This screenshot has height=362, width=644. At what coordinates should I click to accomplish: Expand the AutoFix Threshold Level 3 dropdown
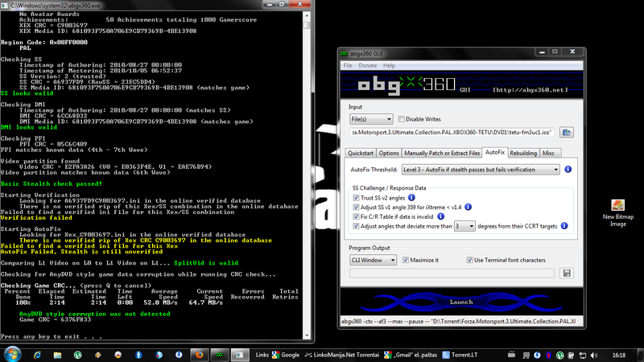coord(481,170)
